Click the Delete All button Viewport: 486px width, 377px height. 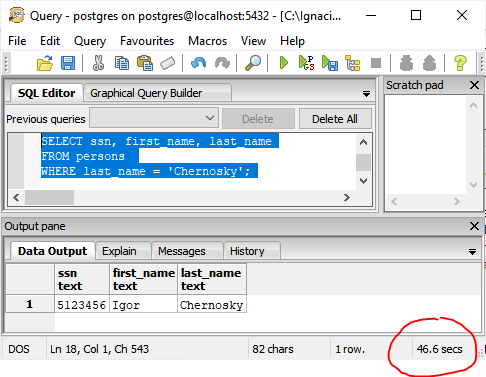(x=335, y=119)
